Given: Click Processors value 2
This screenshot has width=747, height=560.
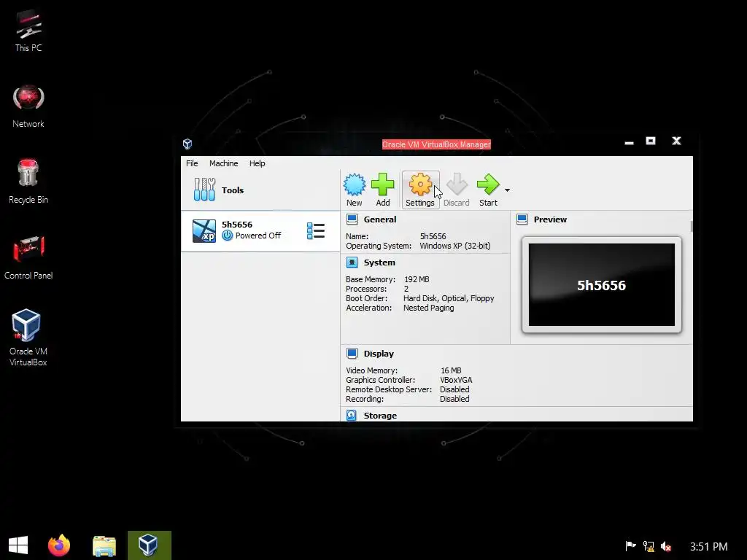Looking at the screenshot, I should coord(406,289).
